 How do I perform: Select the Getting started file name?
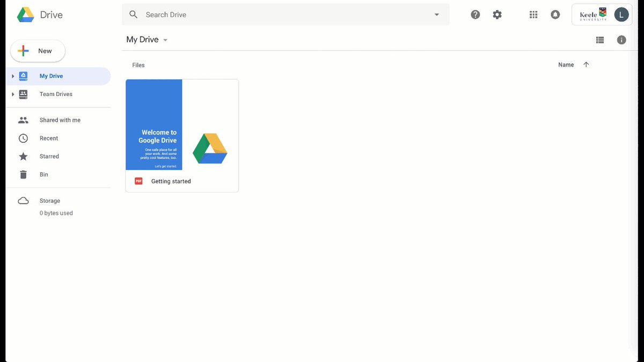(171, 181)
